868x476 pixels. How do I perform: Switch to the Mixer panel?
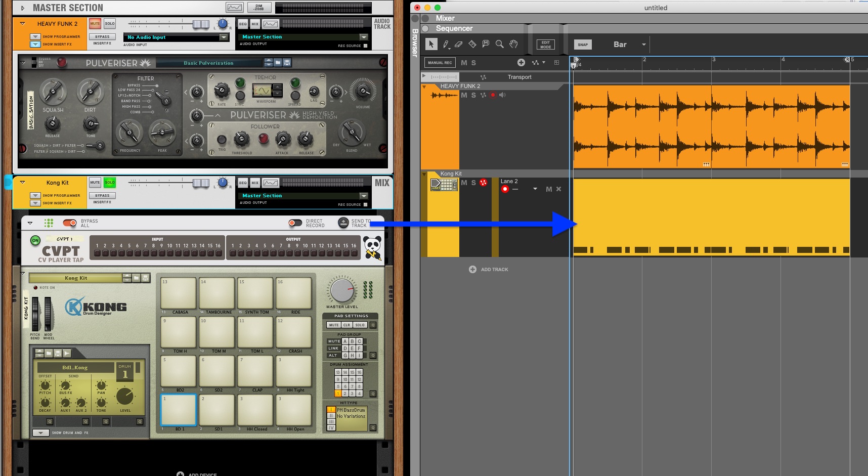click(445, 18)
